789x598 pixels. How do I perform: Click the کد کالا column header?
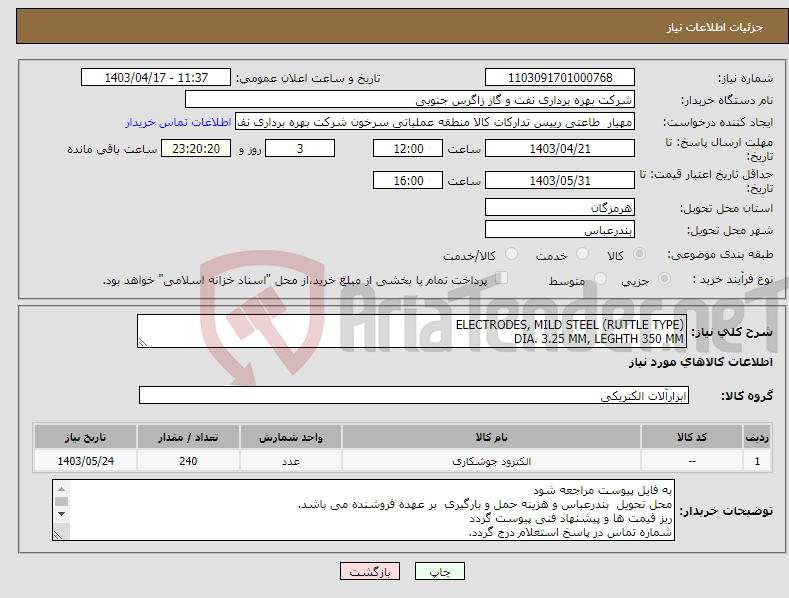(692, 437)
